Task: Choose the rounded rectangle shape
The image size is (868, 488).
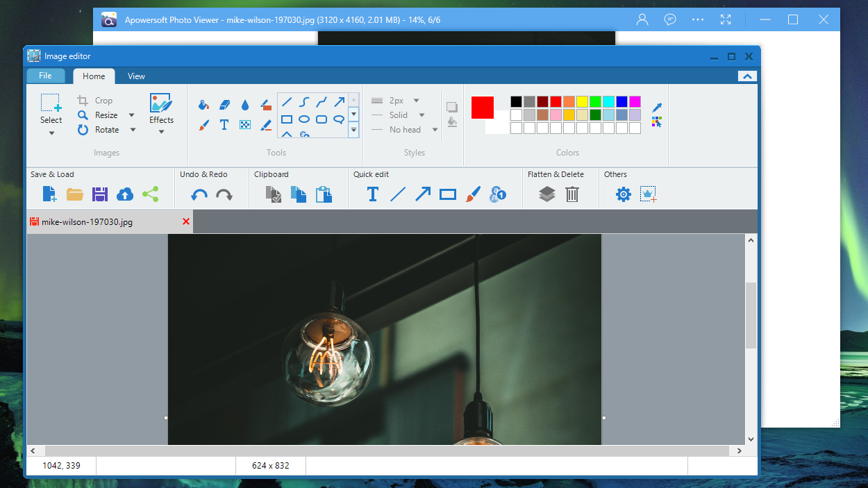Action: 322,119
